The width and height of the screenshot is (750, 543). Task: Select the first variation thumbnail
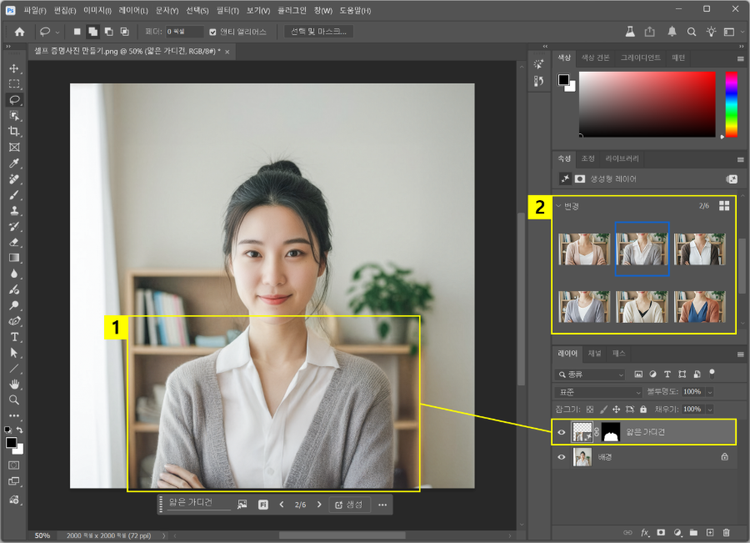584,248
